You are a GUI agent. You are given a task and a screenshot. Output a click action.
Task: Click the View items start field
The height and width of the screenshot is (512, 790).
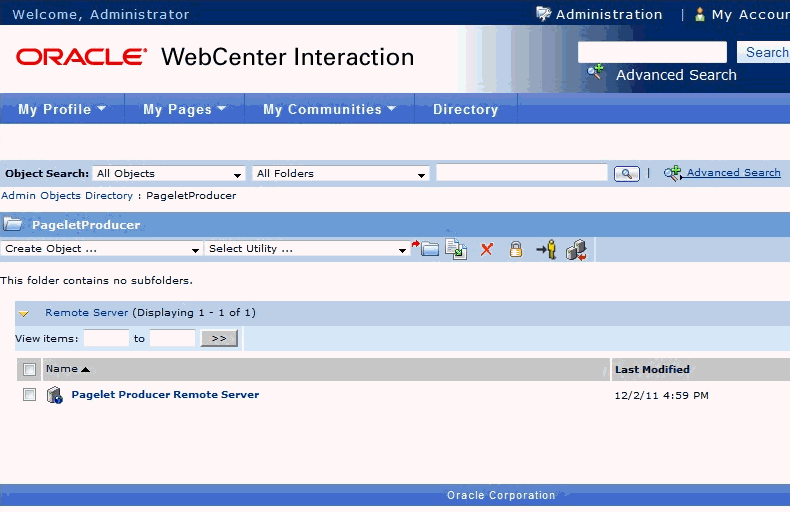click(x=106, y=338)
